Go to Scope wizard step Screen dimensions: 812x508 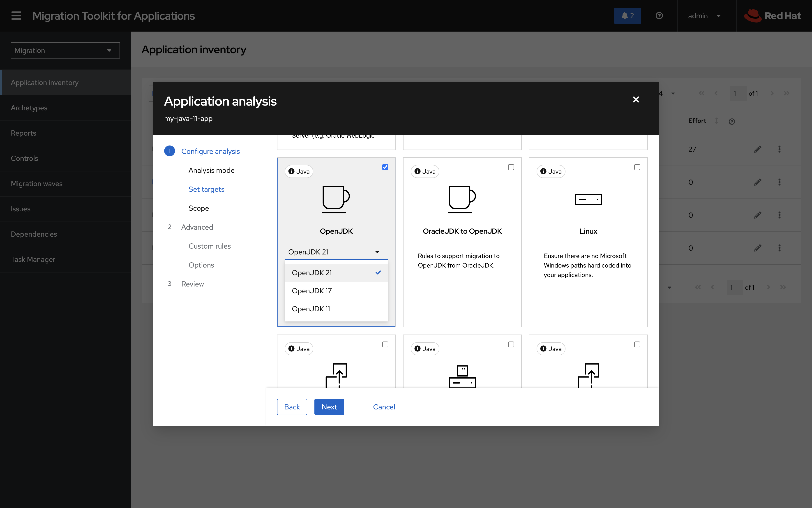(198, 208)
